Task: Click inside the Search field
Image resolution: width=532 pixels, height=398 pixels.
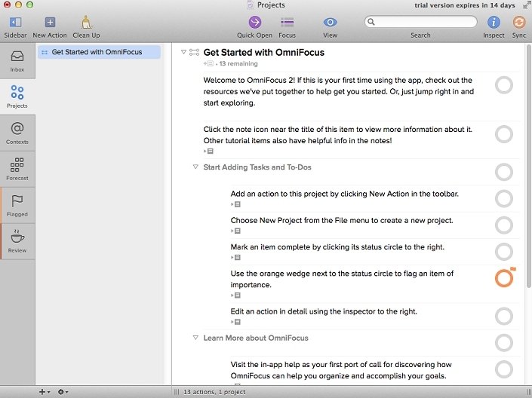Action: (x=421, y=22)
